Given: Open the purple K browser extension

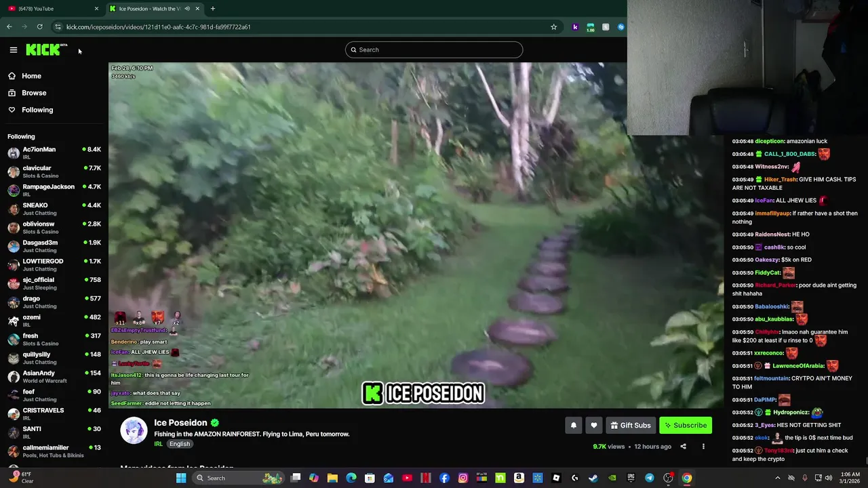Looking at the screenshot, I should tap(575, 26).
